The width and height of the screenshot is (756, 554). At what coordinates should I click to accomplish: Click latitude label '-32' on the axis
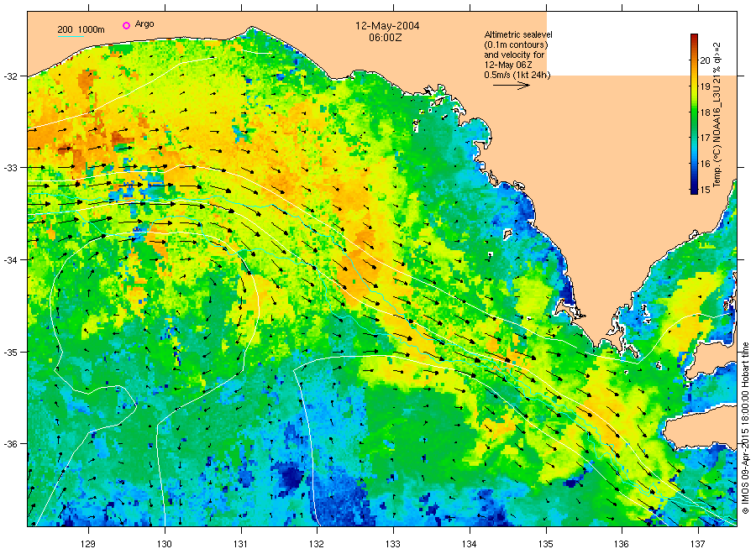click(x=11, y=76)
